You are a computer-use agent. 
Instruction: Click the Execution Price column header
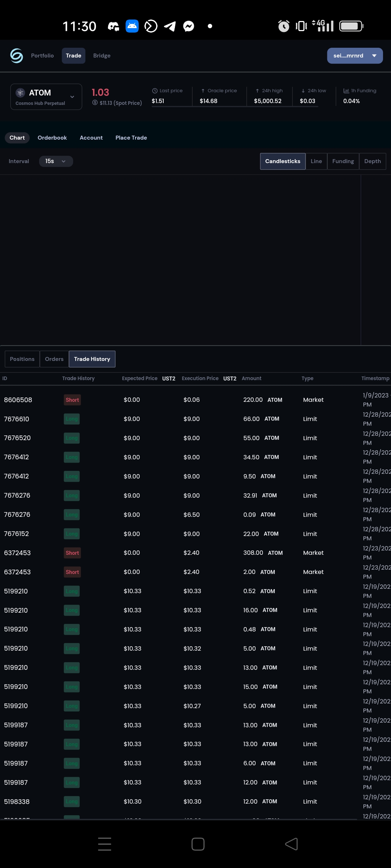[200, 378]
